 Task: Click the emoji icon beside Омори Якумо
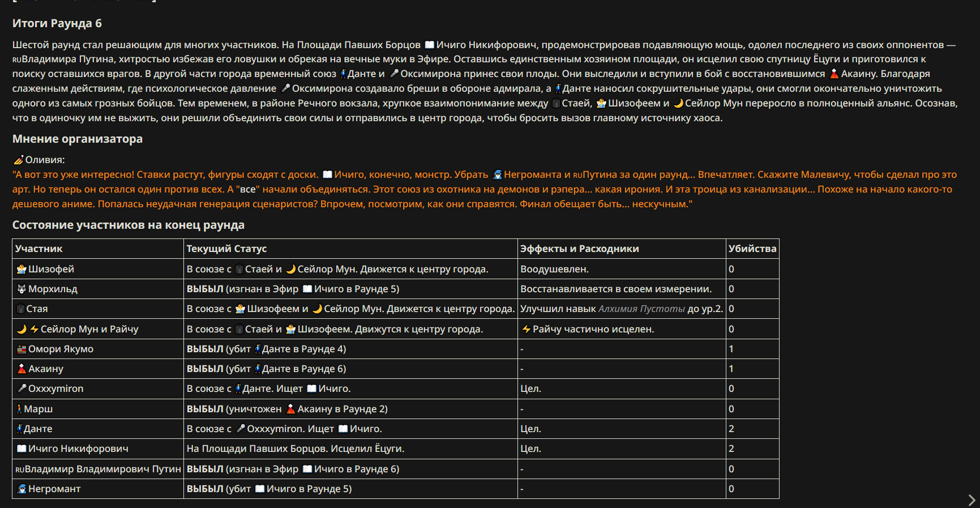click(x=22, y=349)
